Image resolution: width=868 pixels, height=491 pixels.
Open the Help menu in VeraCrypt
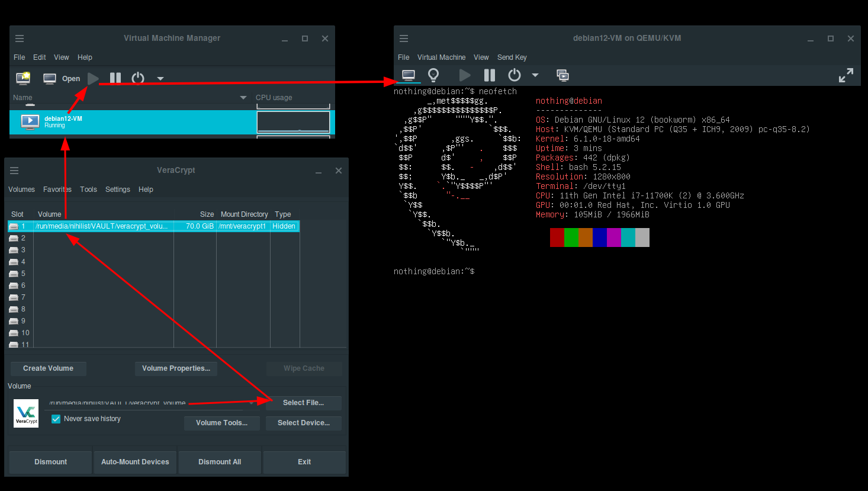point(146,190)
